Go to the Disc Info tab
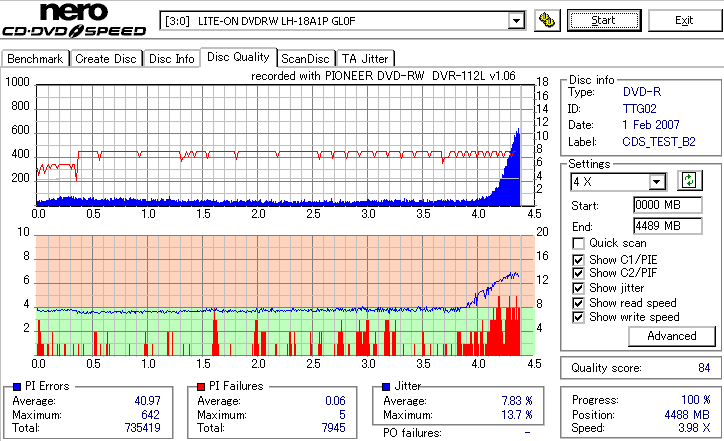Image resolution: width=724 pixels, height=441 pixels. 171,59
